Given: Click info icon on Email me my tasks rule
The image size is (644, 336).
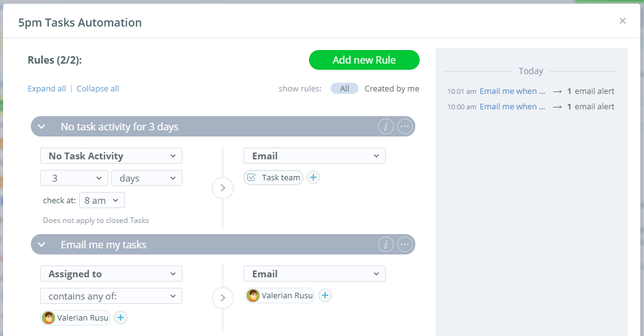Looking at the screenshot, I should (386, 245).
